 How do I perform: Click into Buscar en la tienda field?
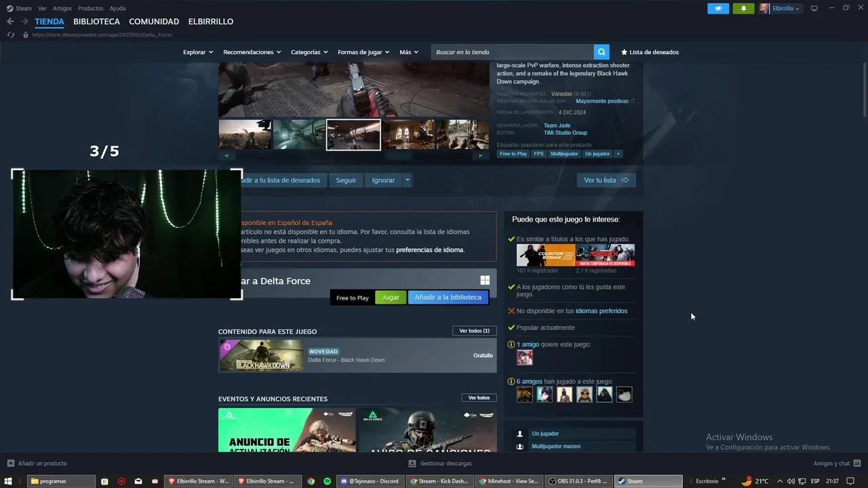[x=513, y=52]
